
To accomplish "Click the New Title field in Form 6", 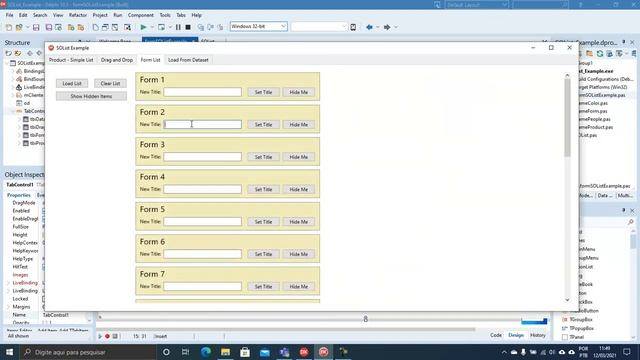I will [202, 254].
